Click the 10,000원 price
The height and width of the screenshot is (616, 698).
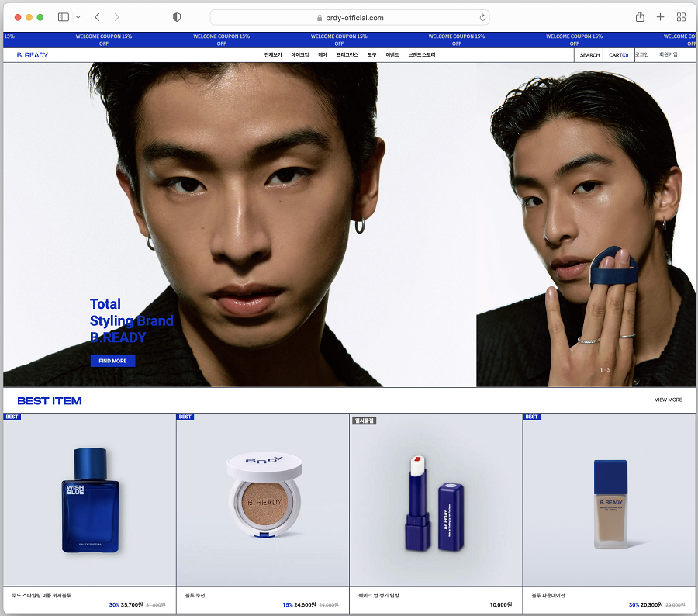tap(501, 605)
